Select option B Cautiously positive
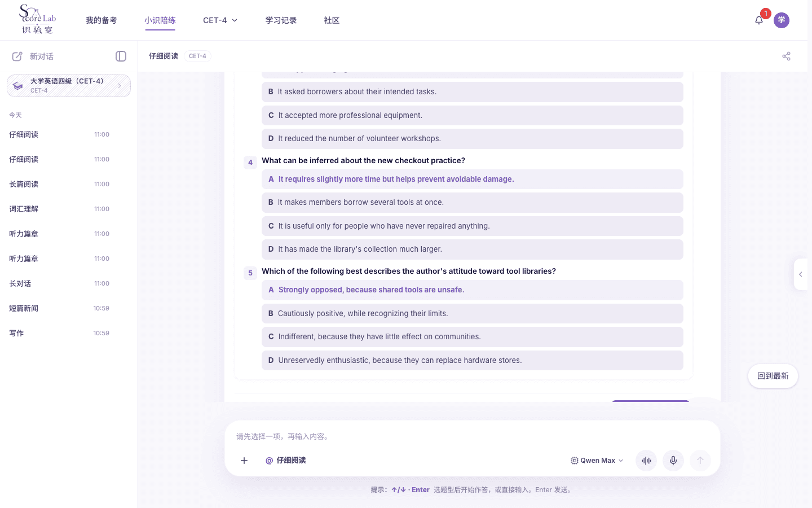The height and width of the screenshot is (508, 812). 473,314
